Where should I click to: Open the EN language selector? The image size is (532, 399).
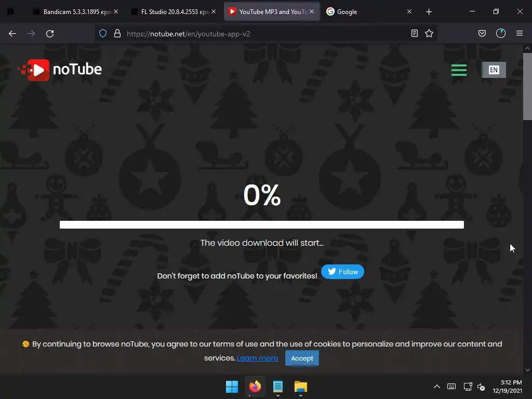494,70
